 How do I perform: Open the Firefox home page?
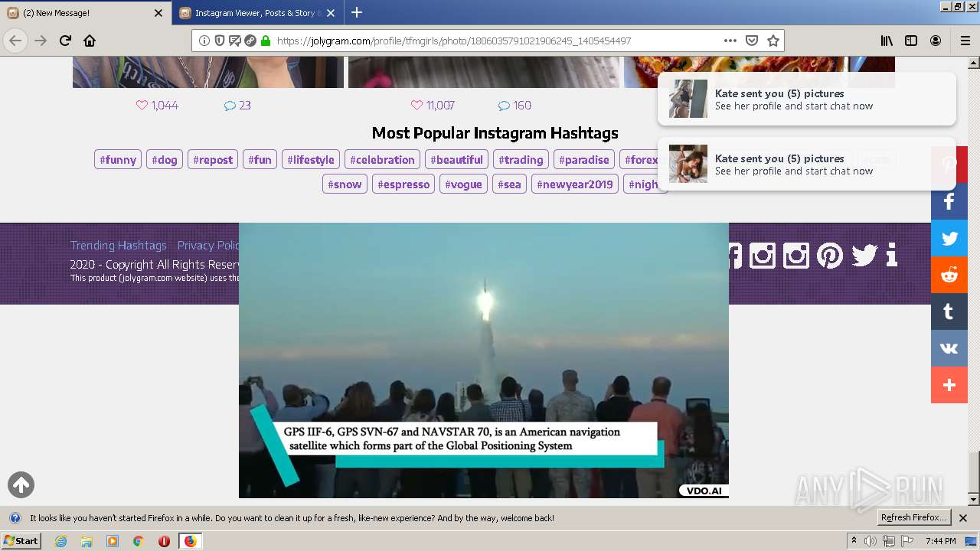[90, 41]
